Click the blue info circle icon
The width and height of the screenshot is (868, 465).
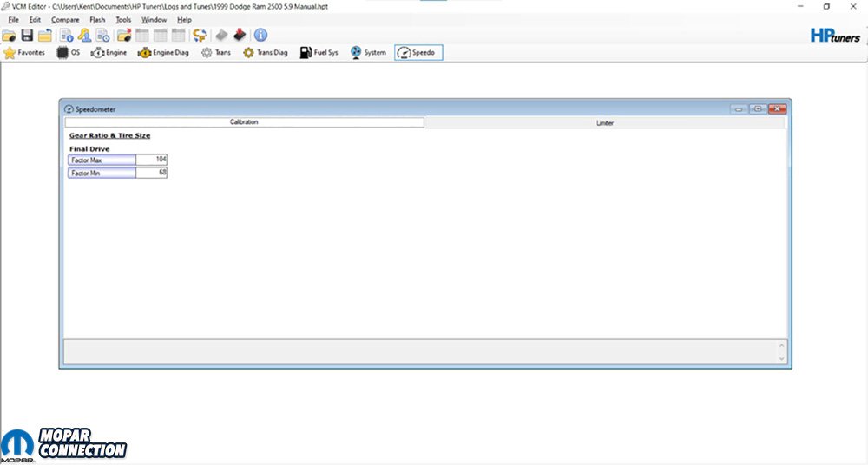260,36
